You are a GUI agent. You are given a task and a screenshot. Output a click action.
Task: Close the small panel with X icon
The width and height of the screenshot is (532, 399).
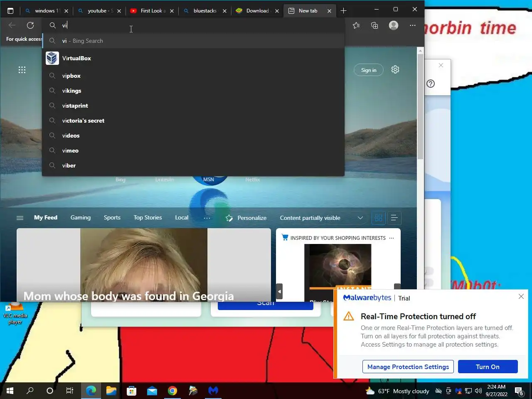coord(441,65)
